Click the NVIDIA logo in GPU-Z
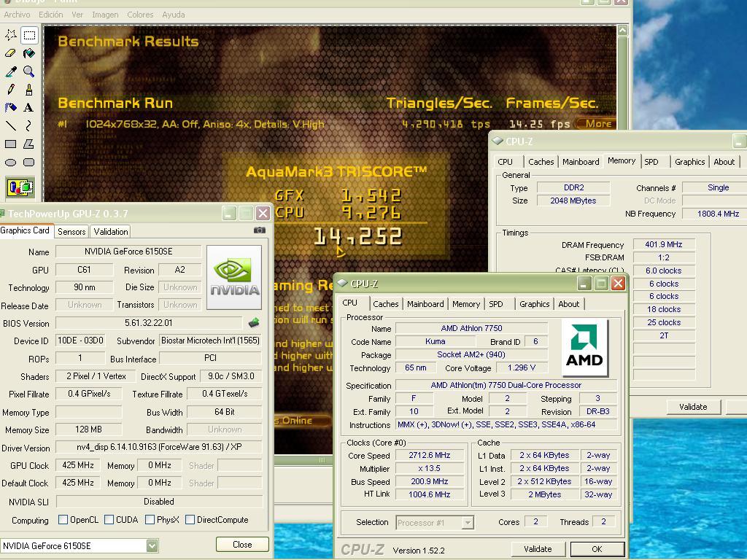The height and width of the screenshot is (560, 747). coord(234,277)
